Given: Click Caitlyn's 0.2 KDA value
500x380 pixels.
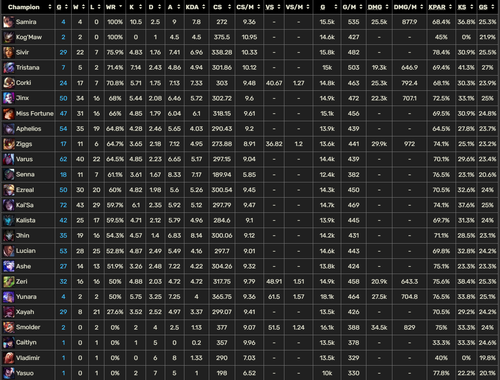Looking at the screenshot, I should tap(196, 343).
